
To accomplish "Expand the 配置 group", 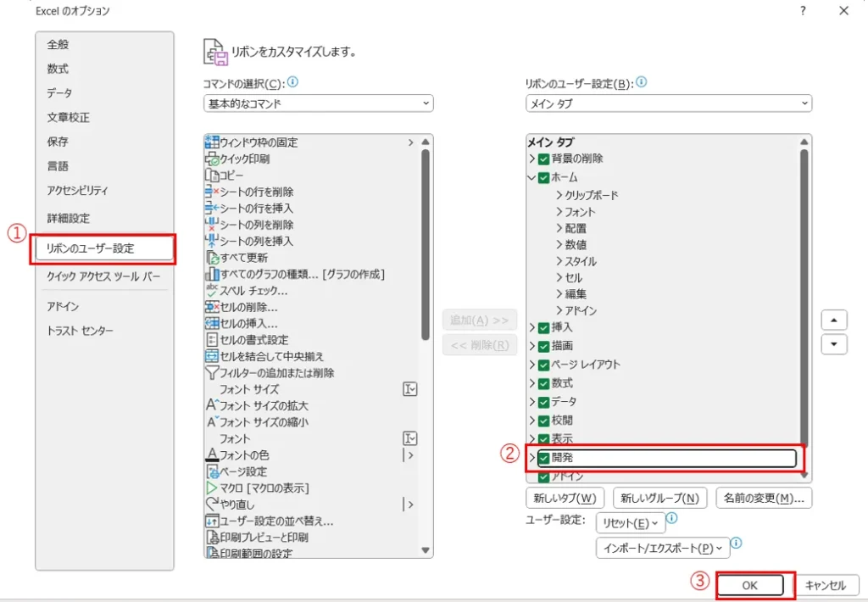I will tap(559, 228).
